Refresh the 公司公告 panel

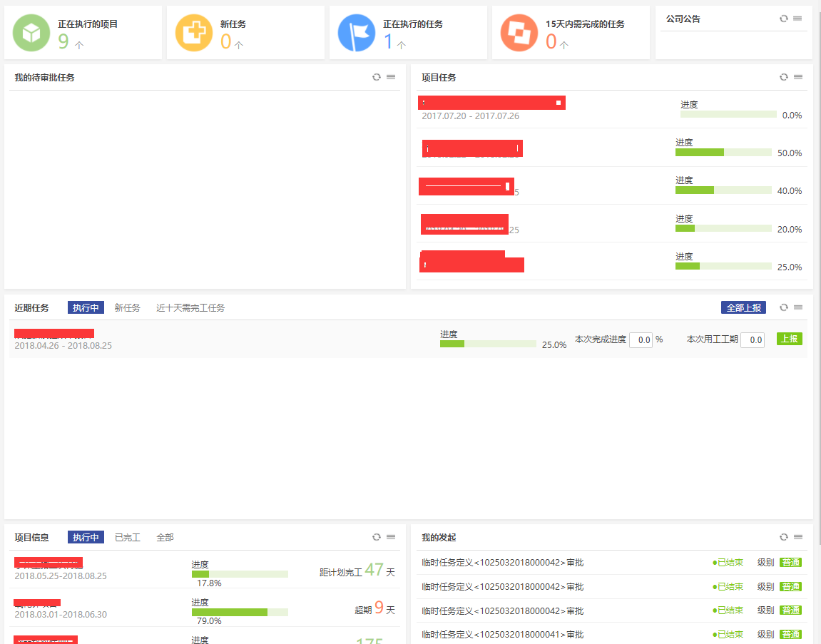(x=784, y=19)
